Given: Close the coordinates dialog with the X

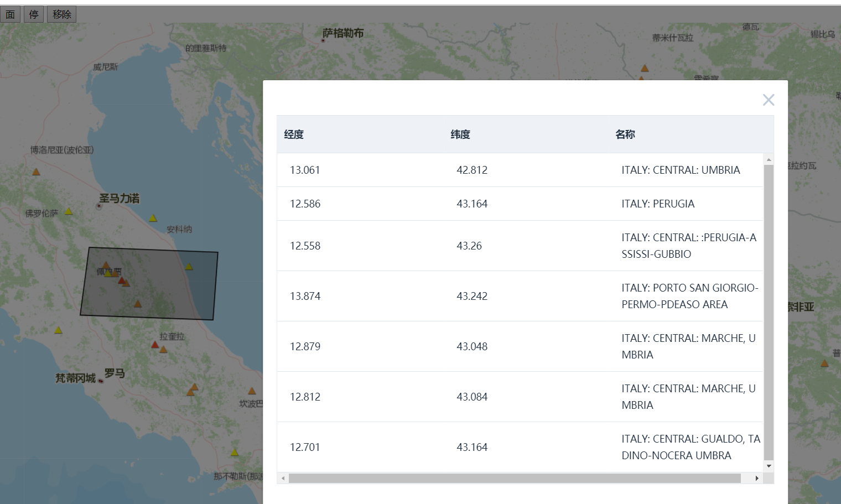Looking at the screenshot, I should pyautogui.click(x=769, y=100).
